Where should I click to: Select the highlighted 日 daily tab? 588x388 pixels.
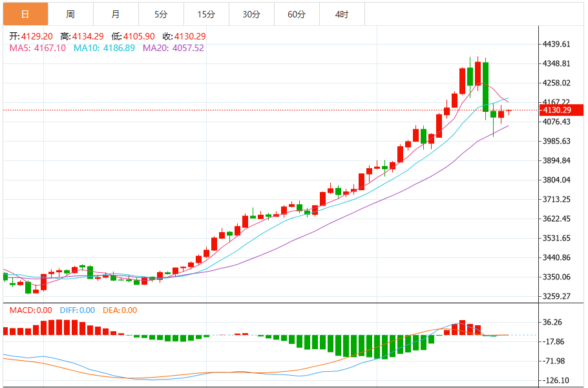[x=26, y=12]
